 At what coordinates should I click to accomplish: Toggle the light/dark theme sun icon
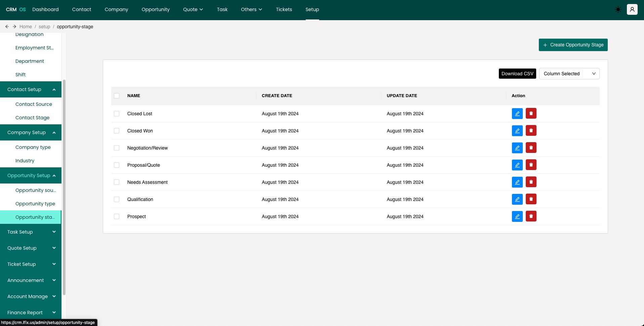click(618, 9)
